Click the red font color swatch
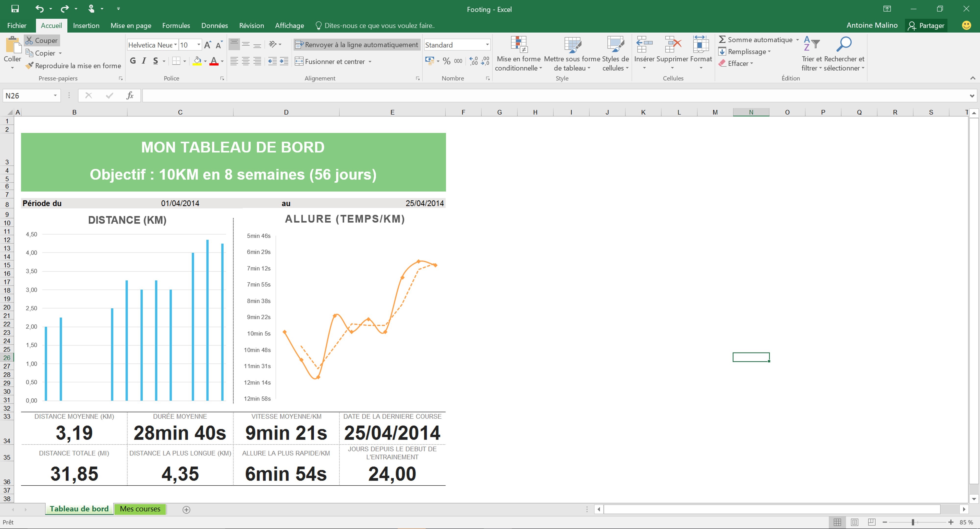 214,61
